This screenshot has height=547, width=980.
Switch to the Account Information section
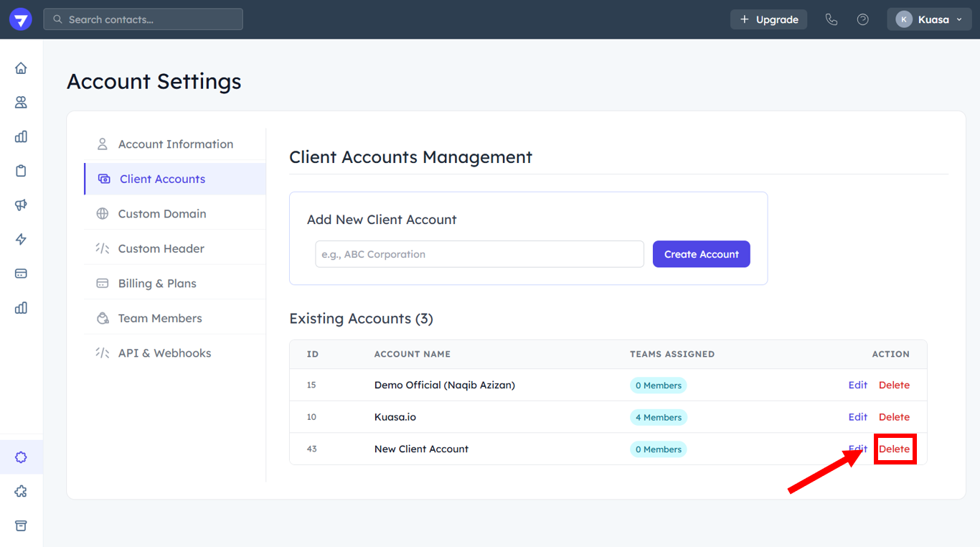point(175,144)
